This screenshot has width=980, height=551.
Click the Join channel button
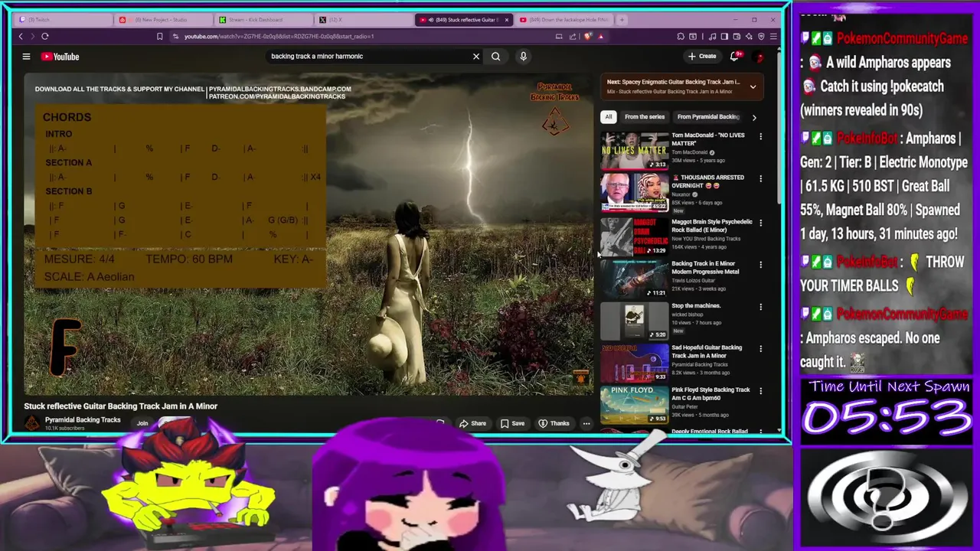click(142, 423)
